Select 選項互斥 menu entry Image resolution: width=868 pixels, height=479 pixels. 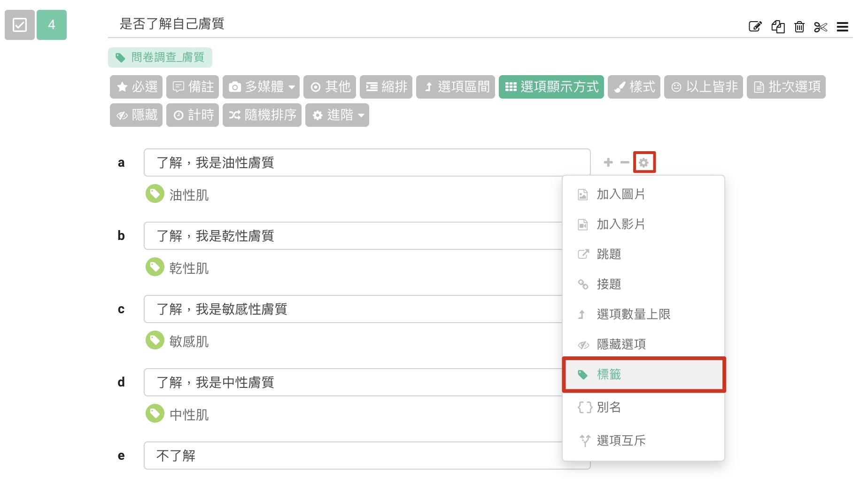tap(621, 440)
